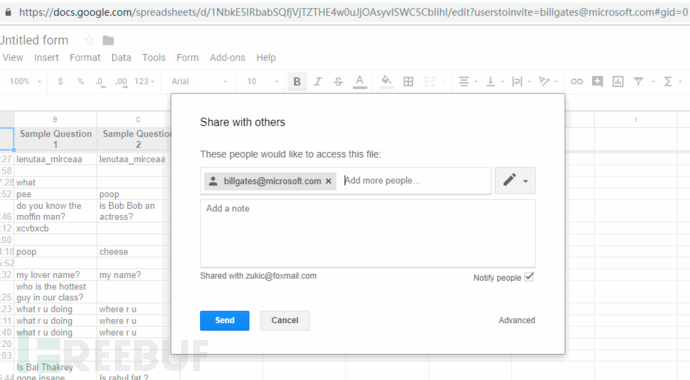Toggle italic formatting in toolbar
This screenshot has width=690, height=380.
[x=318, y=81]
